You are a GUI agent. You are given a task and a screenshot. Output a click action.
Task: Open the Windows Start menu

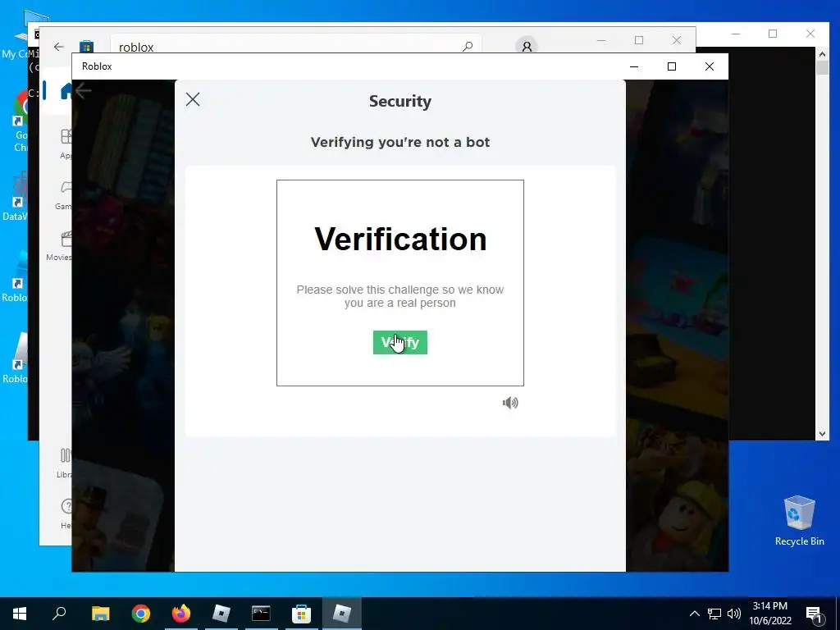(x=20, y=614)
